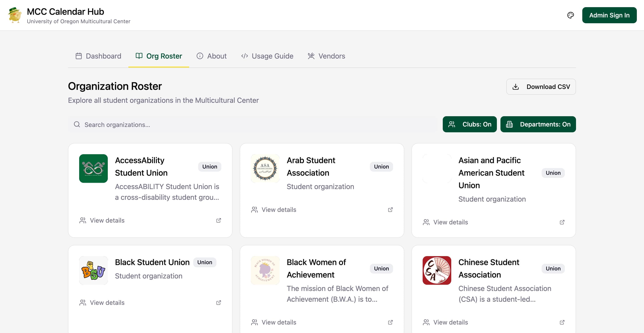Open the Vendors tab
Viewport: 644px width, 333px height.
(326, 56)
